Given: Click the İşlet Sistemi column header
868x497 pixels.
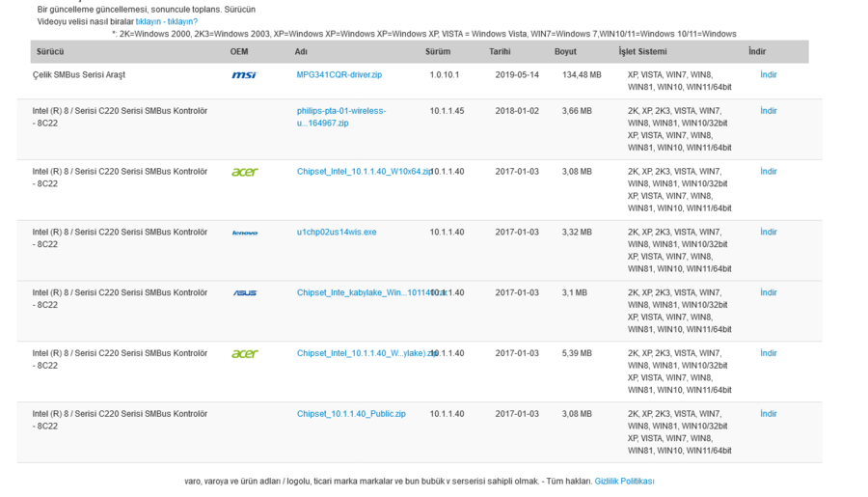Looking at the screenshot, I should [642, 51].
